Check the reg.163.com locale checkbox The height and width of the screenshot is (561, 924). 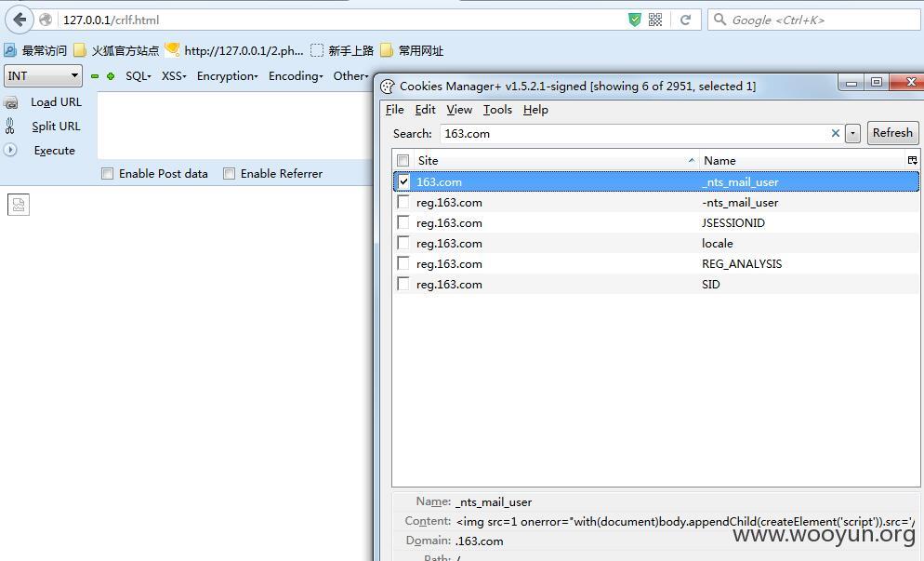click(403, 243)
